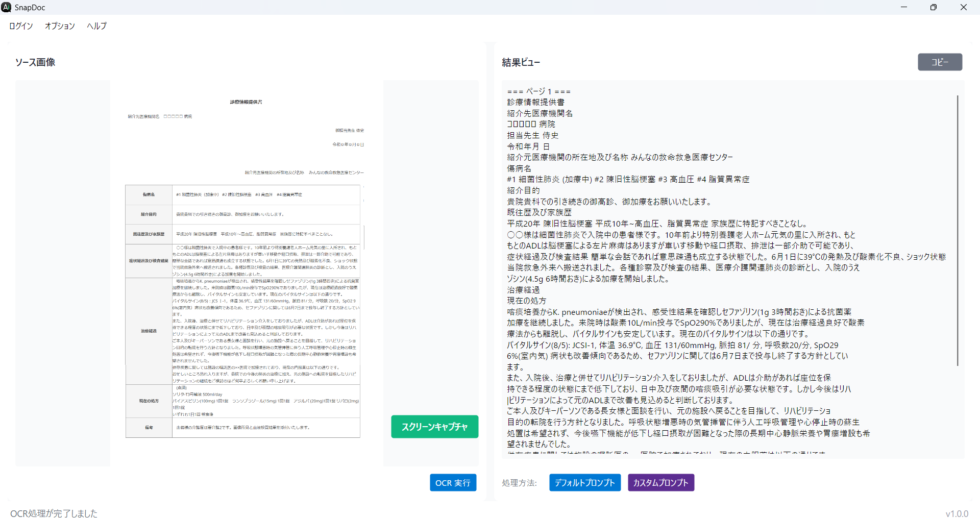Minimize the SnapDoc window
The image size is (980, 518).
pyautogui.click(x=903, y=7)
